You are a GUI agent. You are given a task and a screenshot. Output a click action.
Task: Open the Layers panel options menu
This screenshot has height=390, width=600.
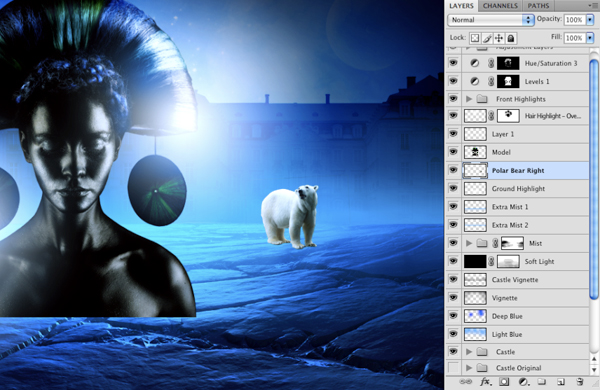pyautogui.click(x=592, y=5)
